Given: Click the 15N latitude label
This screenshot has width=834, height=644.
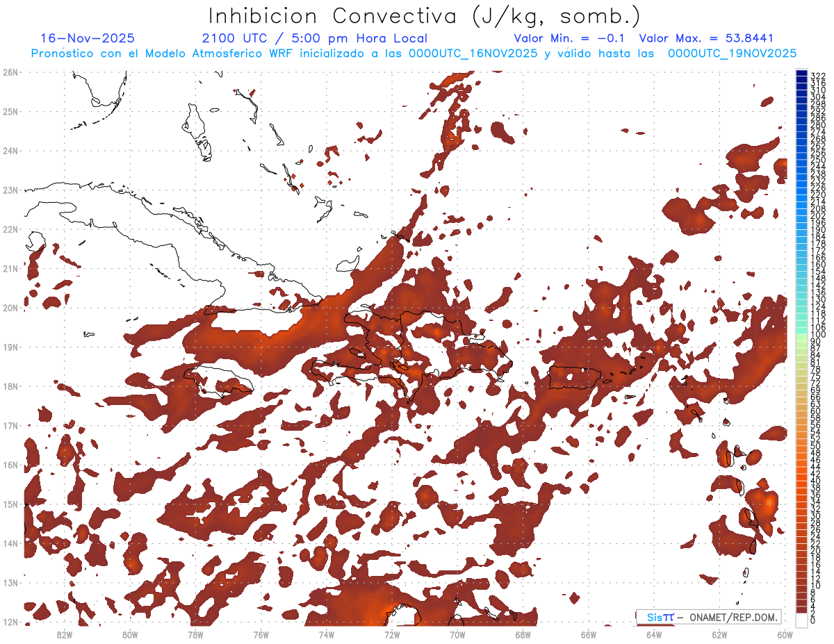Looking at the screenshot, I should pos(10,504).
